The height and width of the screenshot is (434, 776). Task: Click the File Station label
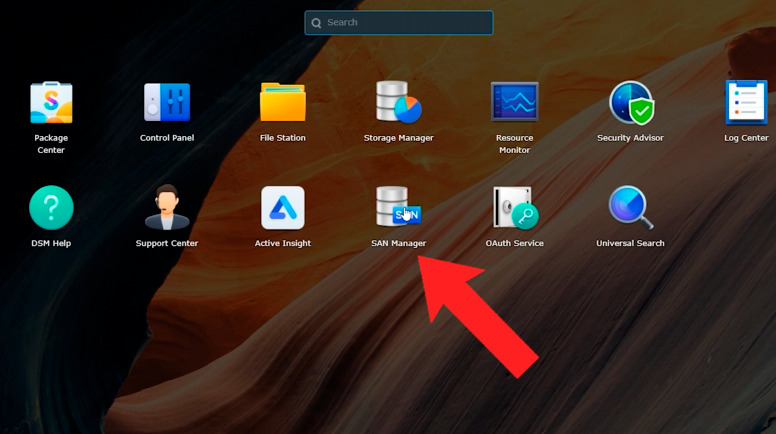(283, 138)
